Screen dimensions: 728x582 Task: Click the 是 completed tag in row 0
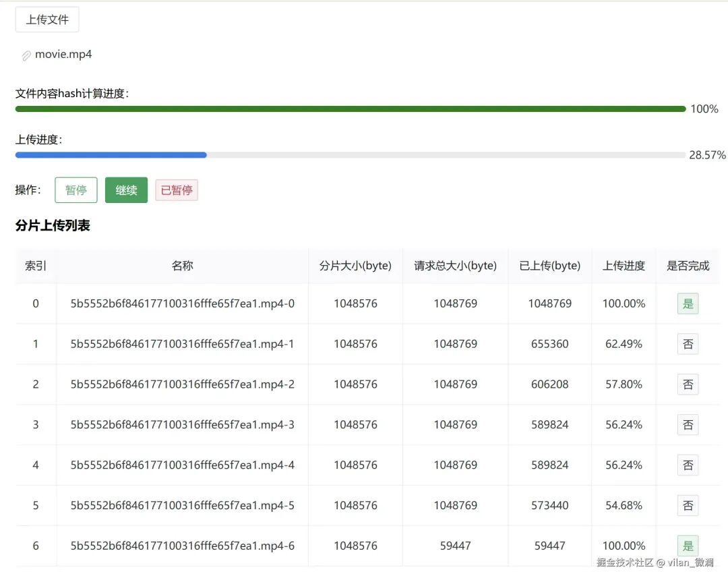coord(688,303)
